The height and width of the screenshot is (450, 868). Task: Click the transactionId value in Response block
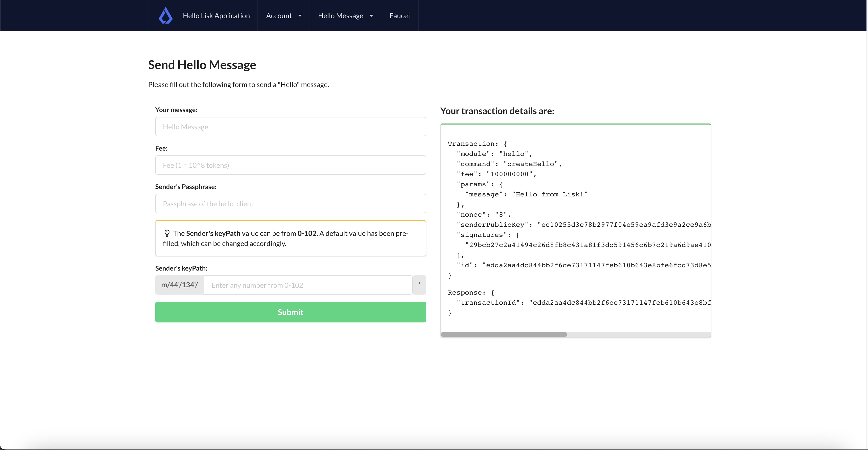(x=619, y=303)
